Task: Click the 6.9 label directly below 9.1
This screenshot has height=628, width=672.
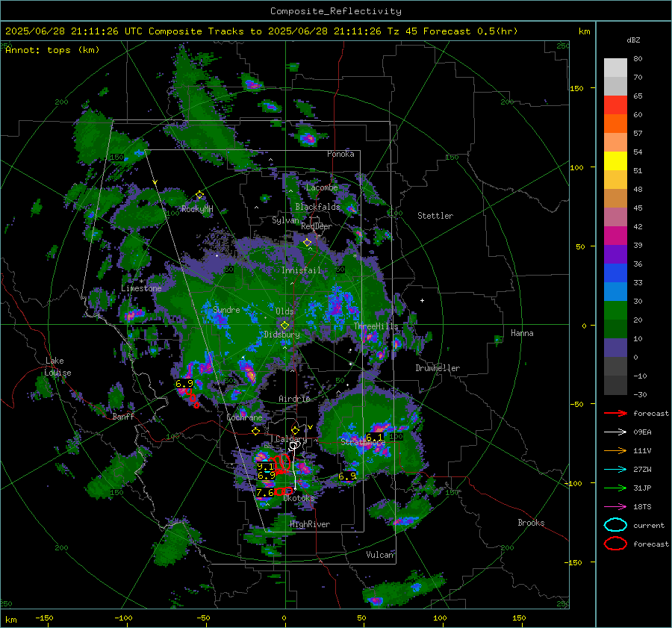Action: (x=266, y=475)
